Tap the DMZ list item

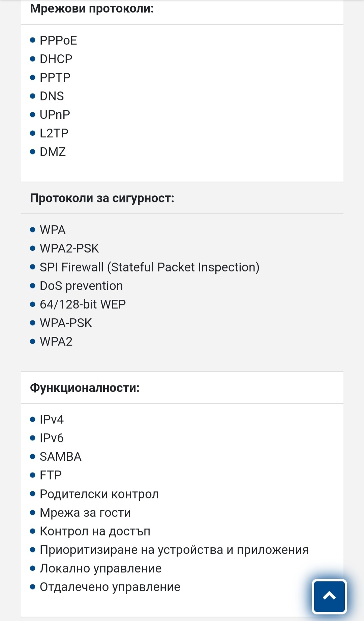tap(53, 152)
